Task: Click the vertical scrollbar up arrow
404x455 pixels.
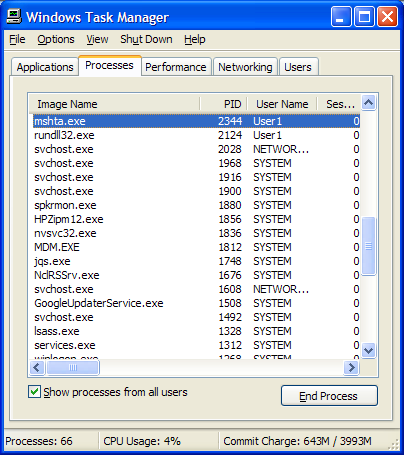Action: pos(369,103)
